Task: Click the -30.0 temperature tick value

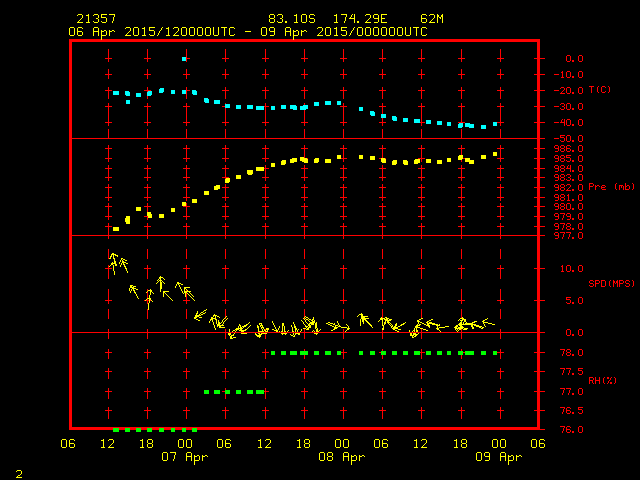Action: (x=569, y=107)
